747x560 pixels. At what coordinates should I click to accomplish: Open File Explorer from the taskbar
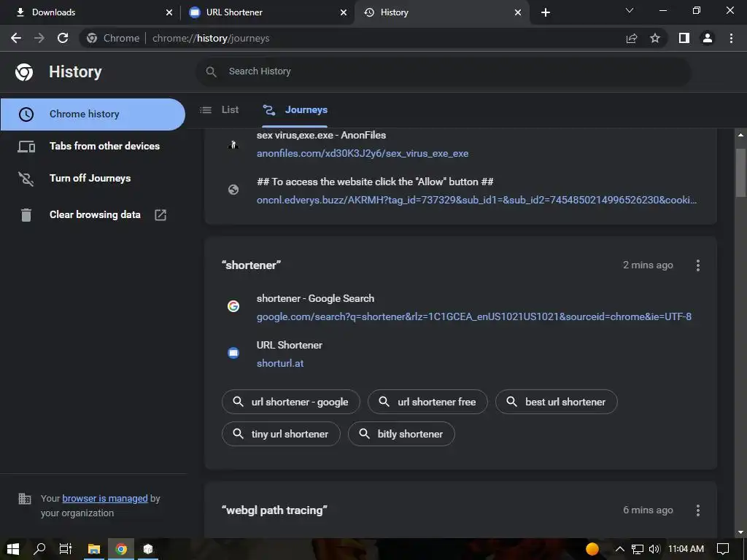point(94,549)
